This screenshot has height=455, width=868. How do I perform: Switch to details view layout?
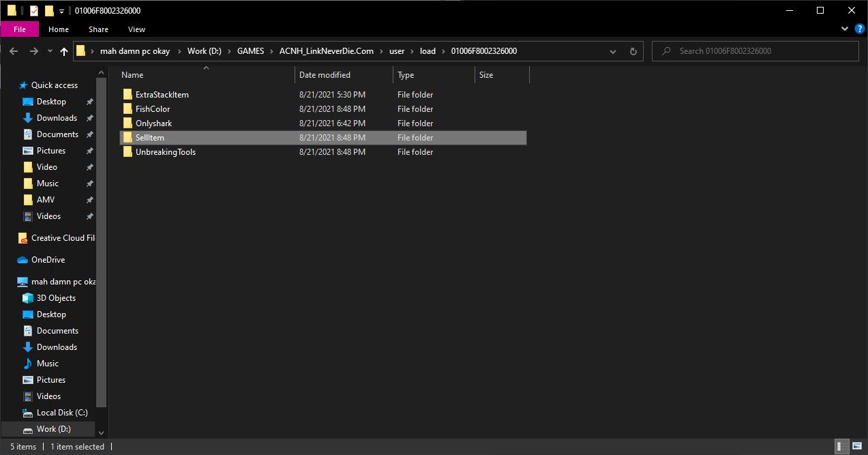pyautogui.click(x=843, y=447)
